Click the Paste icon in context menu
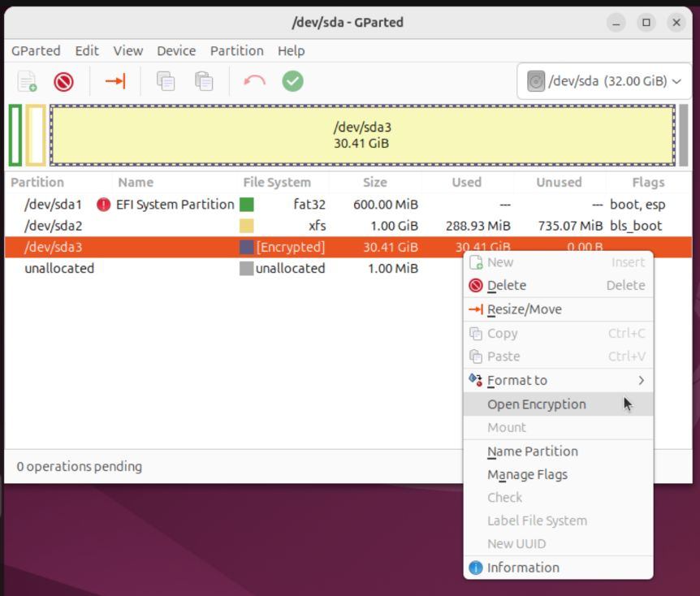The height and width of the screenshot is (596, 700). click(476, 356)
